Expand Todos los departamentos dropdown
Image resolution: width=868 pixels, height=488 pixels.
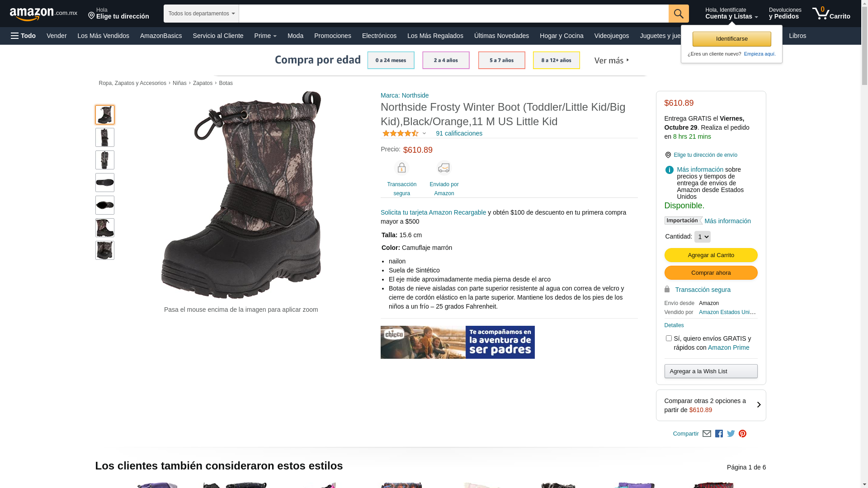click(201, 14)
